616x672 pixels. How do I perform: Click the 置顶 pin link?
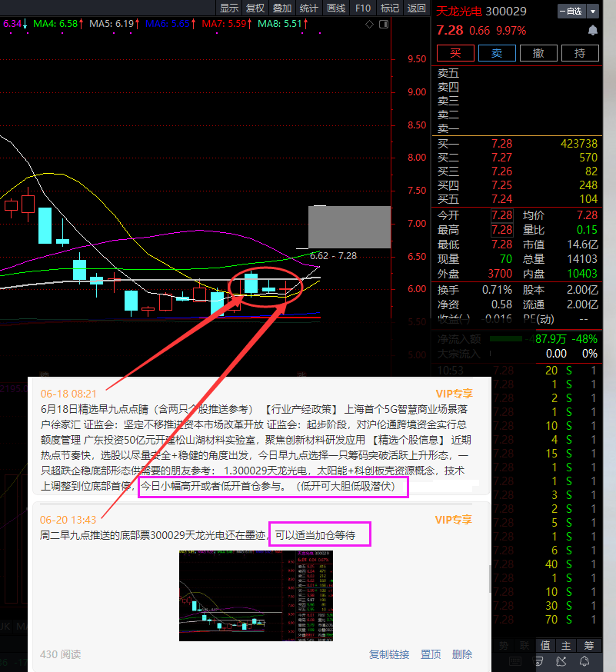point(431,654)
